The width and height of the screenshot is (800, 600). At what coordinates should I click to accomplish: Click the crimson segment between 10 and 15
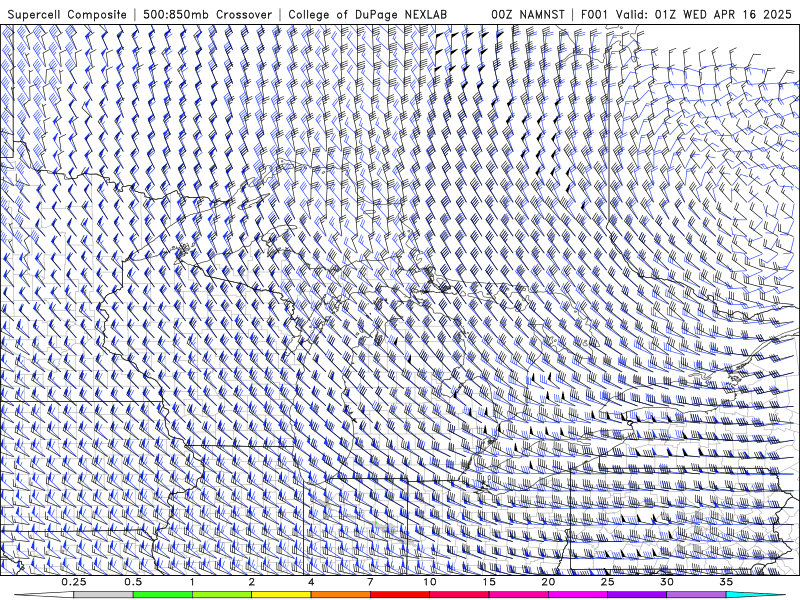point(459,595)
